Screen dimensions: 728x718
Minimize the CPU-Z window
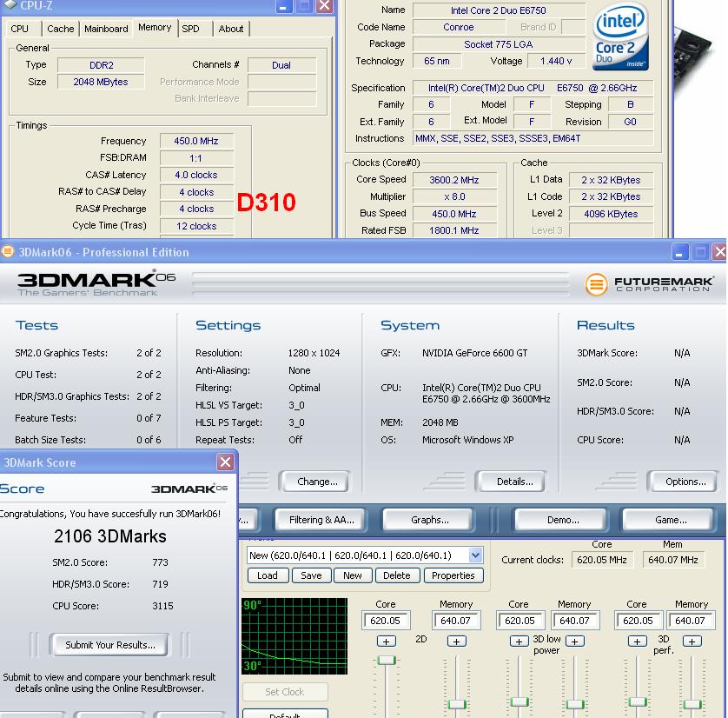tap(284, 6)
